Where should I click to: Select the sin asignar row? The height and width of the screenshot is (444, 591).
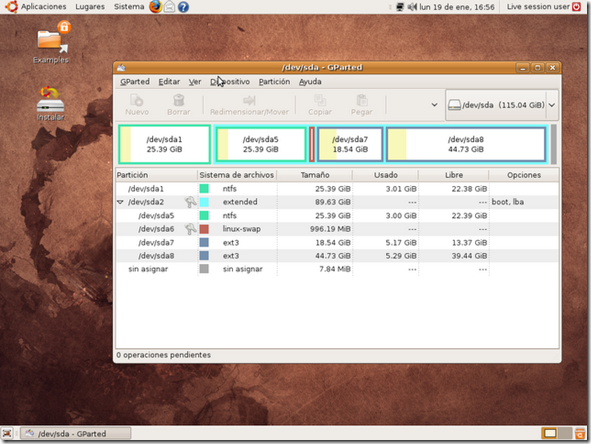coord(337,269)
